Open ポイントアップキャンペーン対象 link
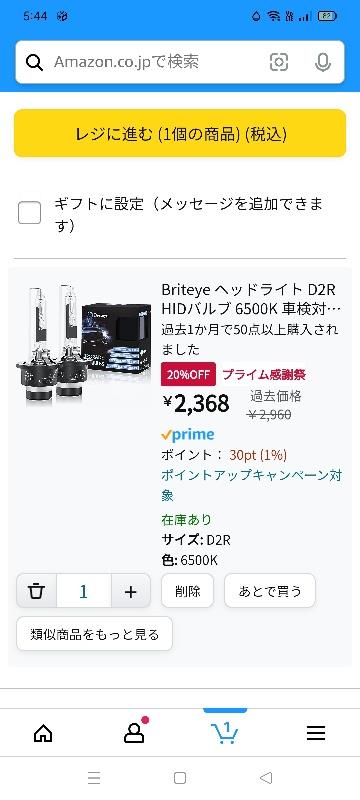 tap(251, 485)
